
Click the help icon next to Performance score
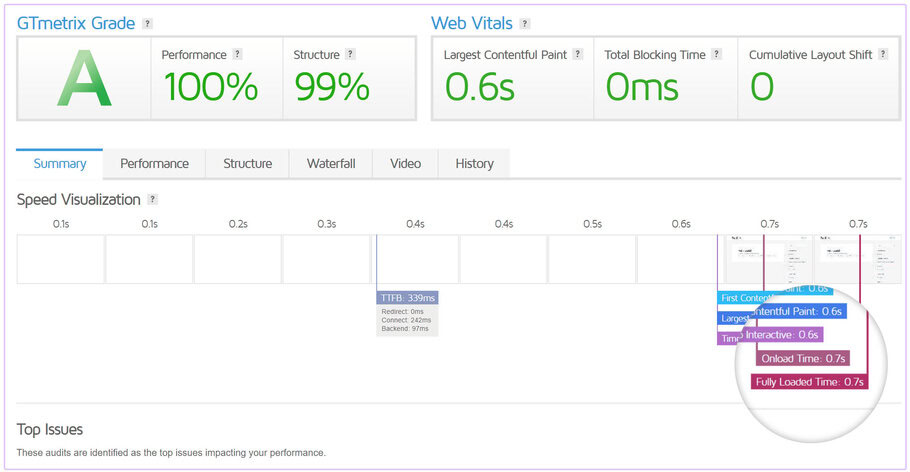[237, 55]
